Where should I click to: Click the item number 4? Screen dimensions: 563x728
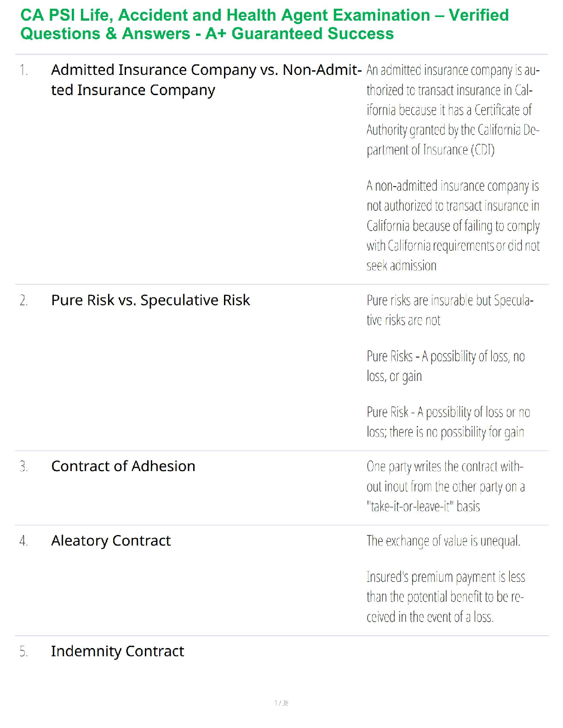coord(24,541)
